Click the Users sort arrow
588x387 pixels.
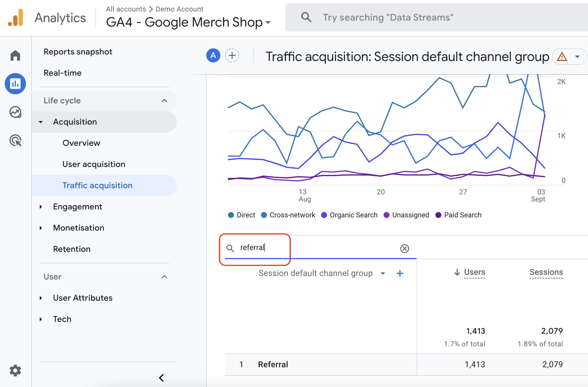(x=457, y=272)
